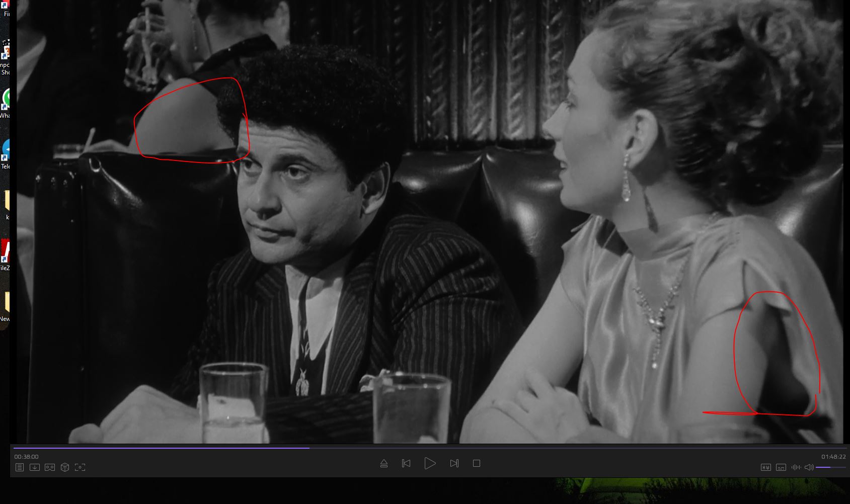Skip to the next track

454,463
